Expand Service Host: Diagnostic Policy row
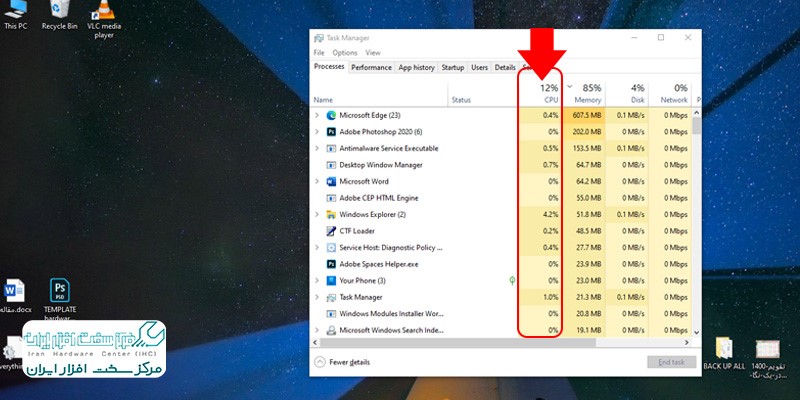 [x=317, y=247]
